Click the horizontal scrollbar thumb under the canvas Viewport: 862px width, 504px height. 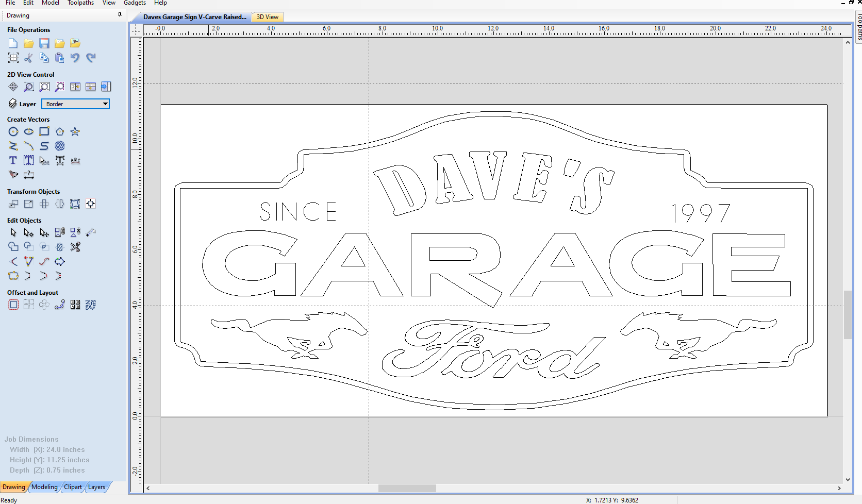(407, 488)
